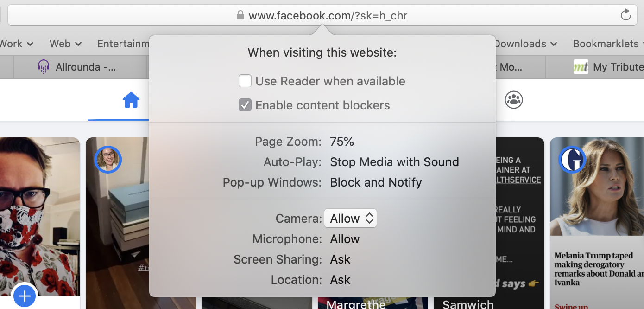Click the lock icon in address bar
The width and height of the screenshot is (644, 309).
(240, 15)
